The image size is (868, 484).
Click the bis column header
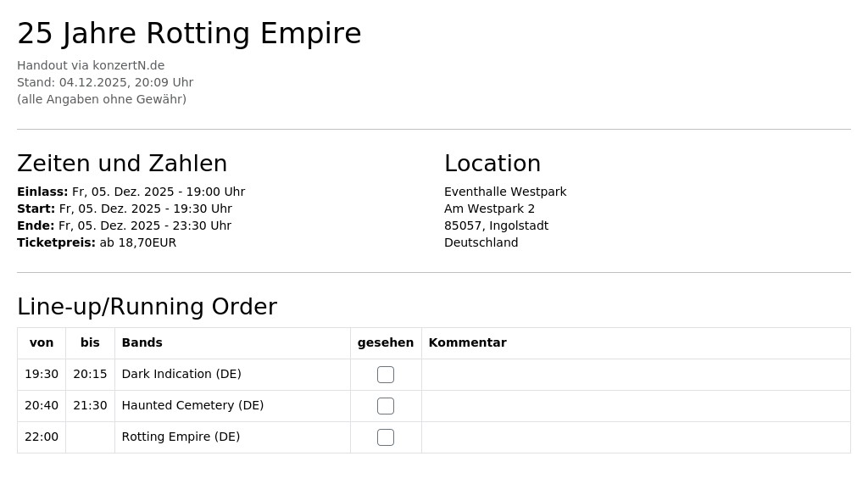(90, 342)
